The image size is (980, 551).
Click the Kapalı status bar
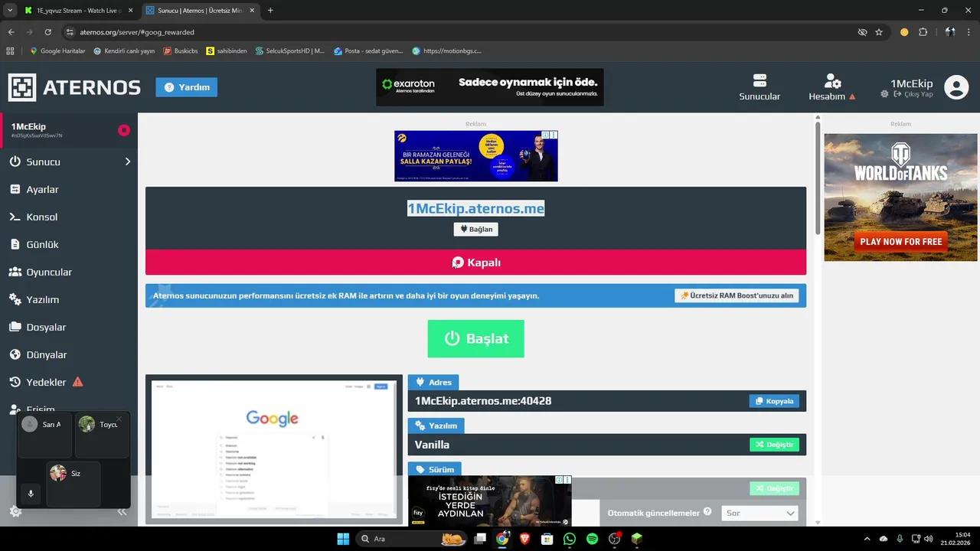pos(475,262)
